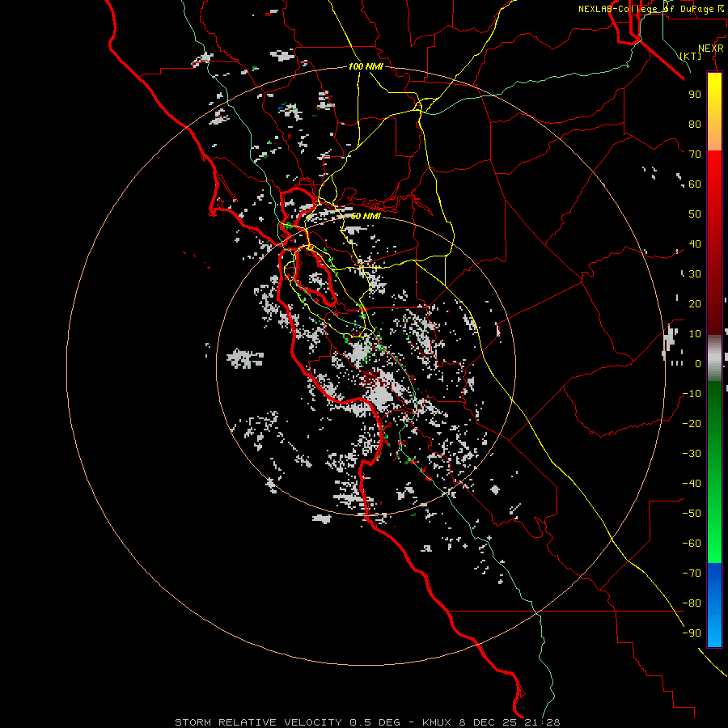Select the -60 value on velocity scale
Image resolution: width=728 pixels, height=728 pixels.
[x=692, y=544]
